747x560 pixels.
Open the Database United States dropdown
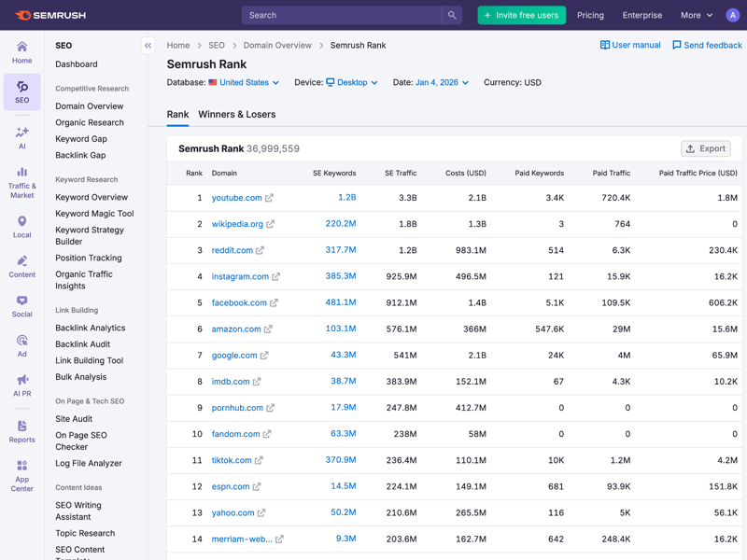click(245, 82)
